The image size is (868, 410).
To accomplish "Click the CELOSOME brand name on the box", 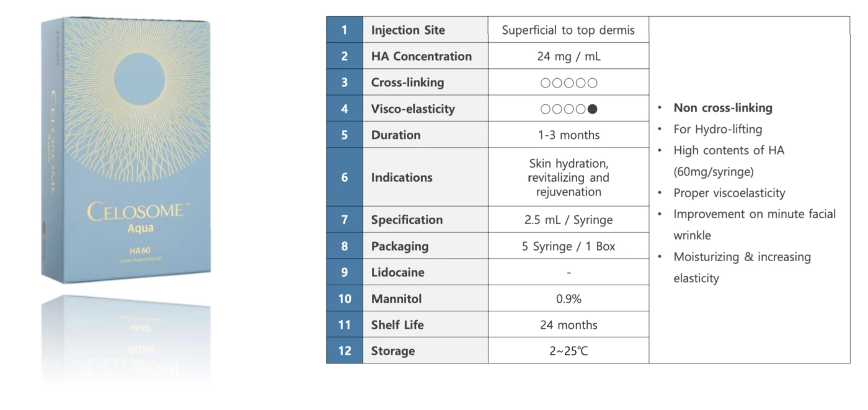I will [x=135, y=212].
